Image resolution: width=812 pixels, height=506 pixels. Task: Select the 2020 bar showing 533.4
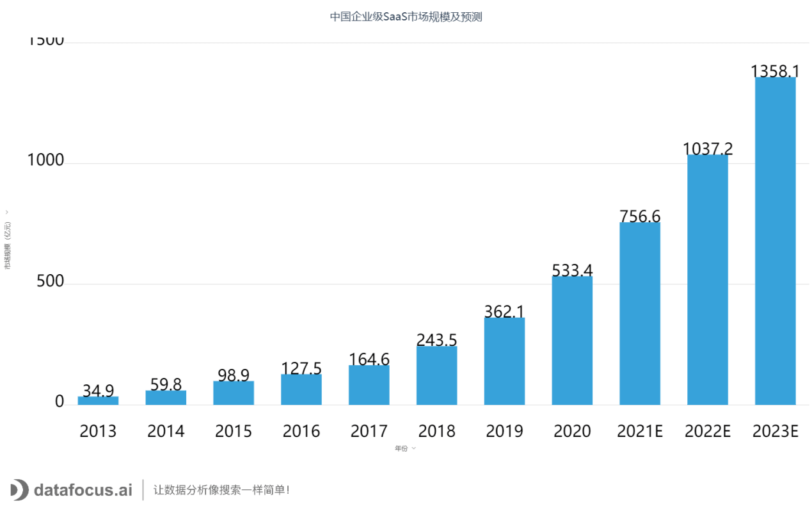pos(572,339)
